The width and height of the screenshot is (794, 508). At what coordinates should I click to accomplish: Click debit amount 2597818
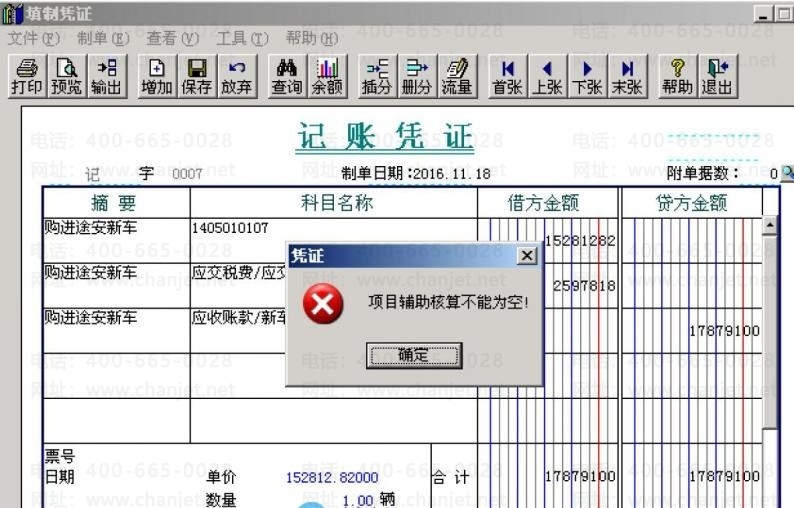coord(584,286)
